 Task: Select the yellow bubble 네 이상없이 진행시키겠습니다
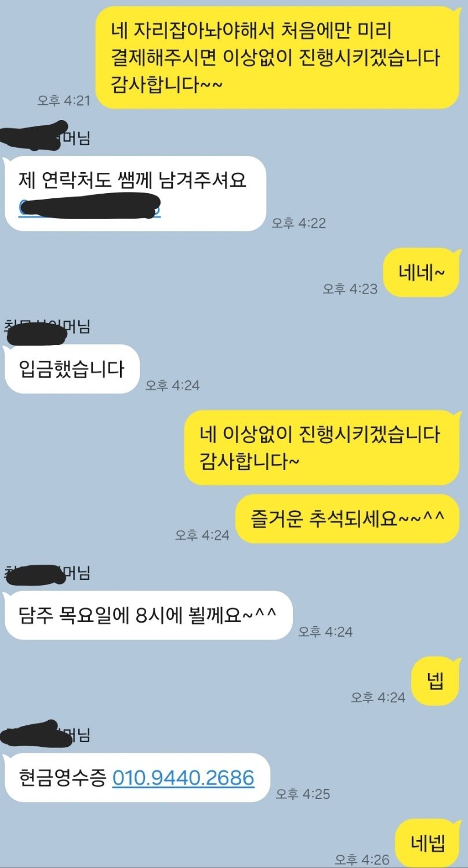(322, 448)
